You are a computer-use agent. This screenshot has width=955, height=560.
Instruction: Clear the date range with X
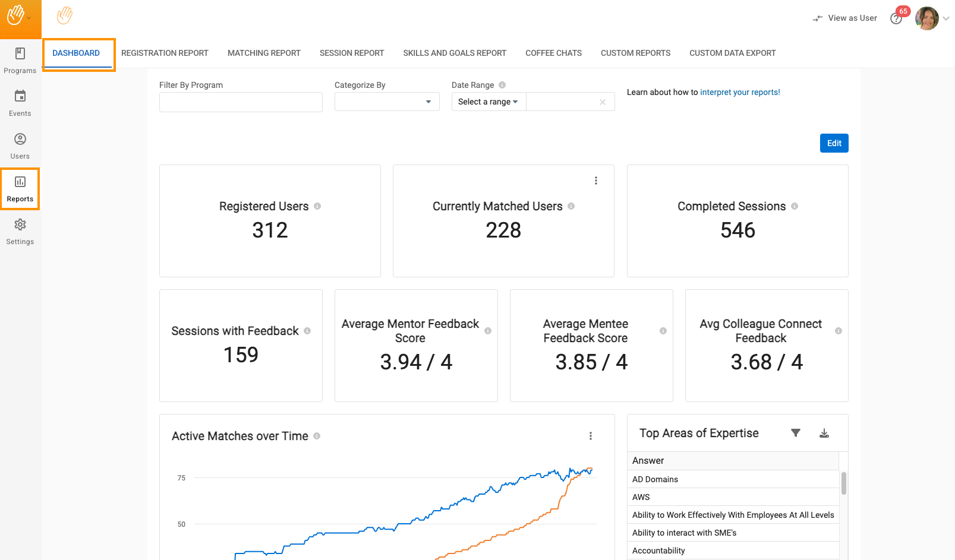[x=602, y=102]
